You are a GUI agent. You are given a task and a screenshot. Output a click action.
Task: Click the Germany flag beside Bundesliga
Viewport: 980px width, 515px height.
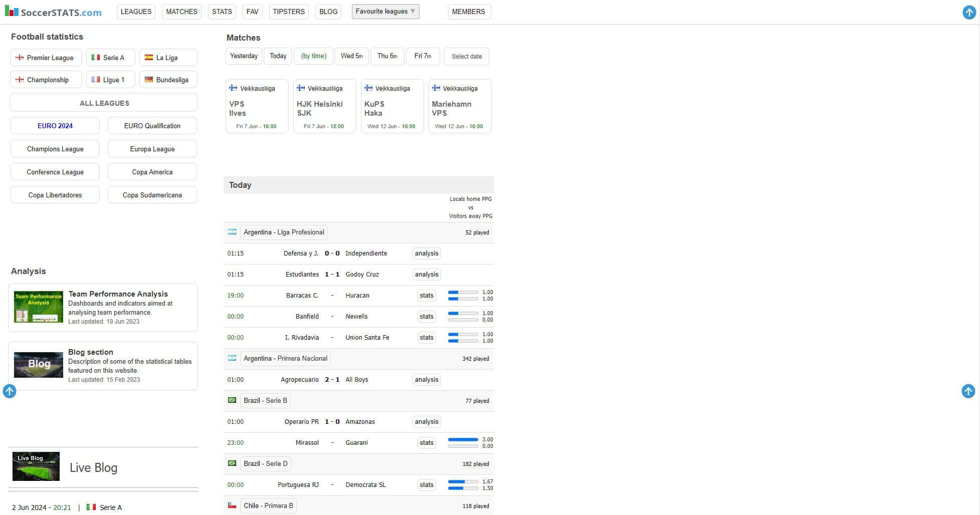(149, 79)
